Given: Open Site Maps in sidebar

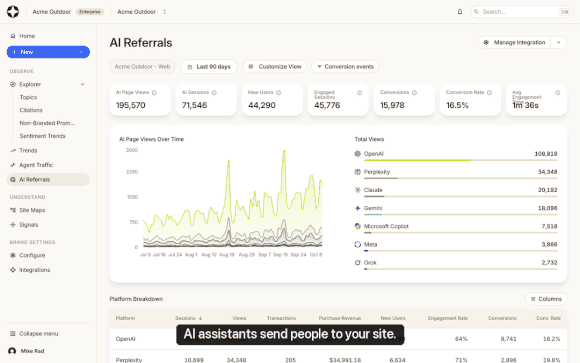Looking at the screenshot, I should pyautogui.click(x=32, y=210).
